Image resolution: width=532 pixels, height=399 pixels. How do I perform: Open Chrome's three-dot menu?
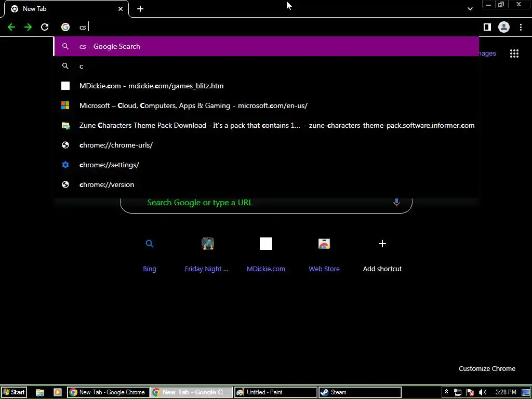point(521,27)
